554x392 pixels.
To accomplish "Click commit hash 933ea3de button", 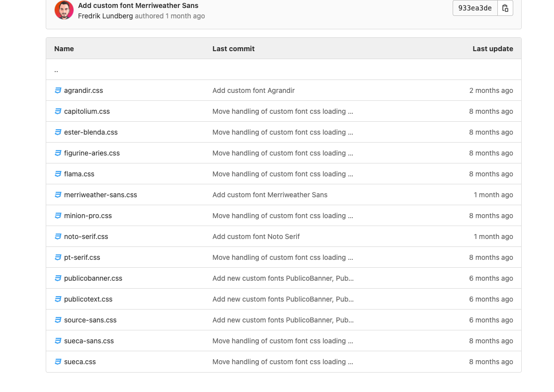I will [475, 8].
